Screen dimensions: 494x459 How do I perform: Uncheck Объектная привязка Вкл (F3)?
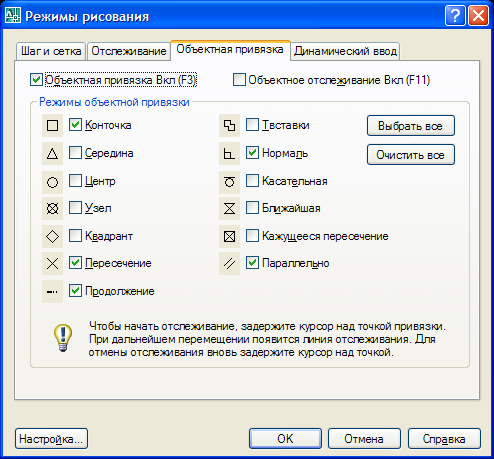tap(36, 80)
